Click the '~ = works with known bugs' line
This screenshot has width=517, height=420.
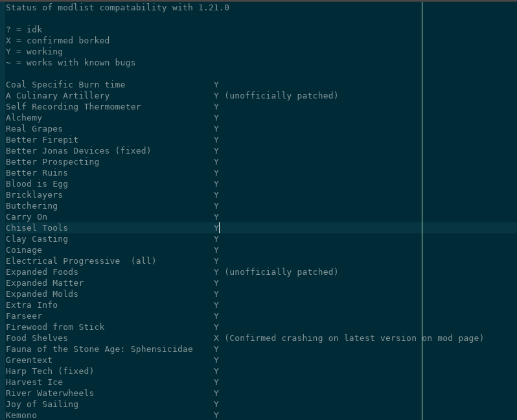coord(71,63)
